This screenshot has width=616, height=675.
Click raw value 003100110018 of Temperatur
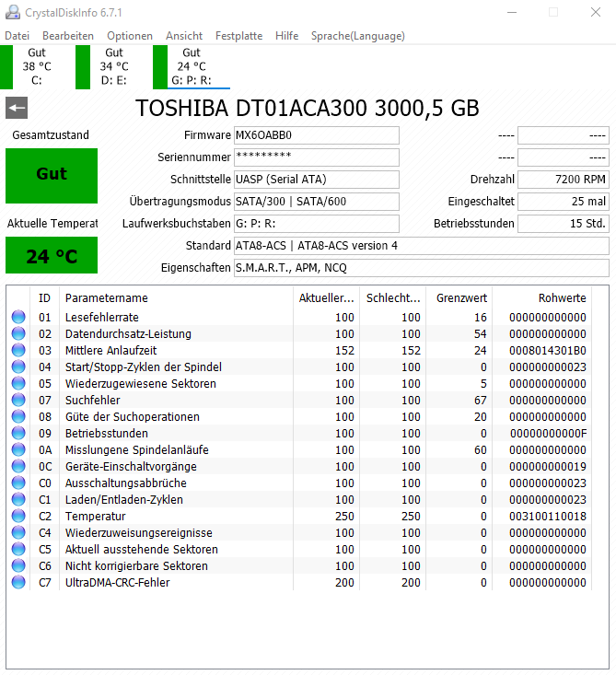548,517
